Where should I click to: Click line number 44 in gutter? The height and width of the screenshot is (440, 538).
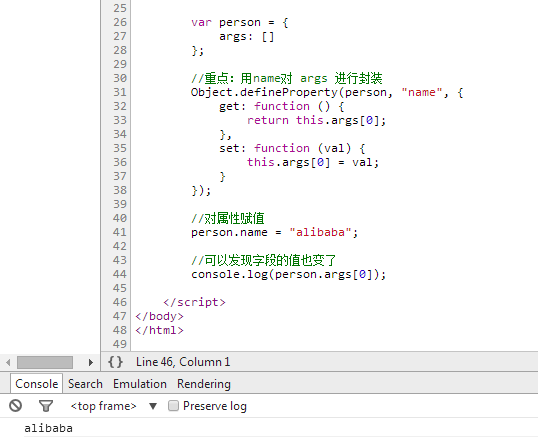pos(120,274)
